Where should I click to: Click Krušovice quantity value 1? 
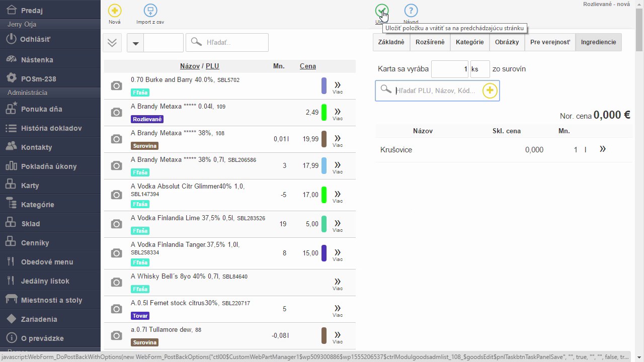pyautogui.click(x=576, y=150)
